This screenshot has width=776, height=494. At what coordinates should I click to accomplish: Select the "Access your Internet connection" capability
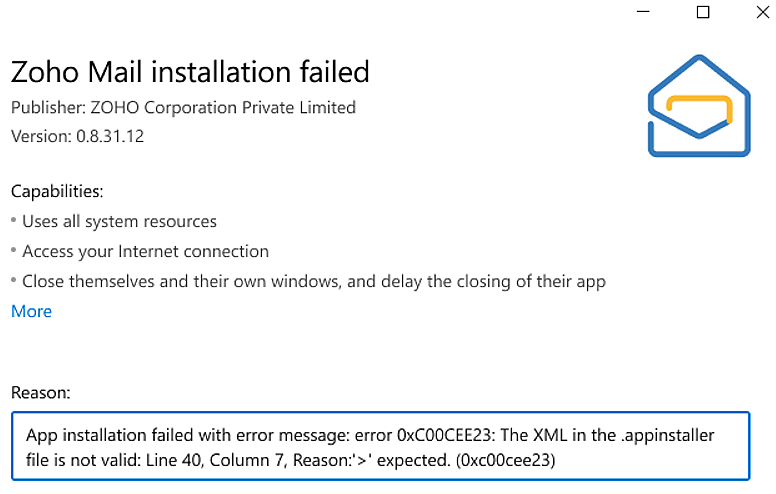(x=145, y=251)
